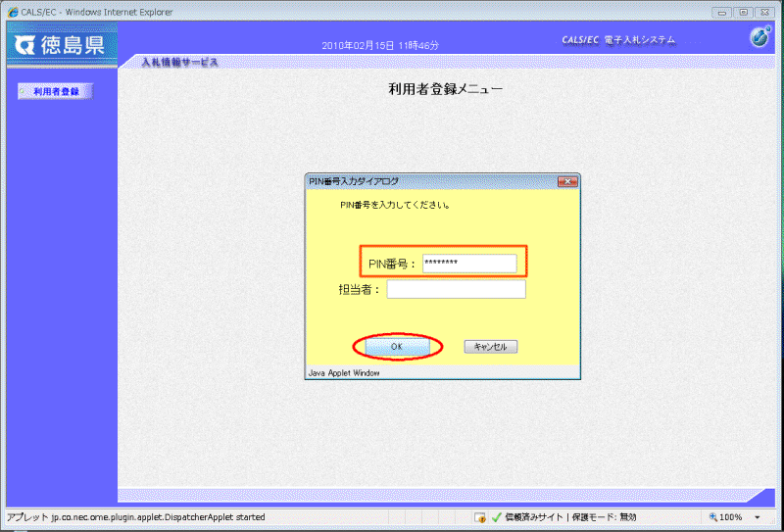Click the 担当者 text field
784x532 pixels.
click(x=456, y=289)
